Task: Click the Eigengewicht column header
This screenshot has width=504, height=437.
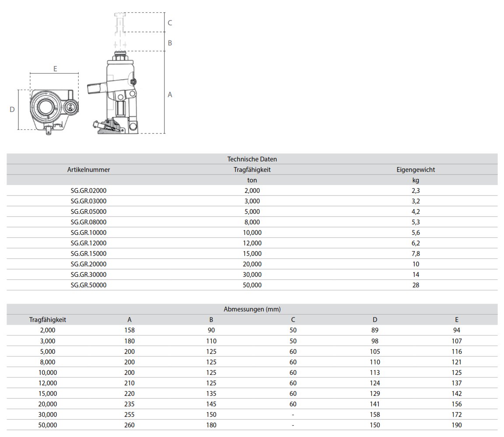Action: (x=416, y=170)
